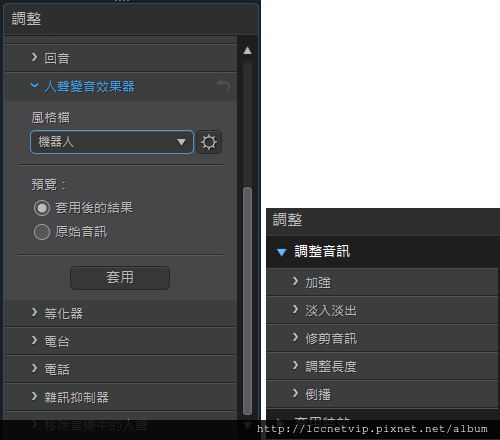500x440 pixels.
Task: Collapse the 人聲變音效果器 section
Action: pyautogui.click(x=121, y=86)
